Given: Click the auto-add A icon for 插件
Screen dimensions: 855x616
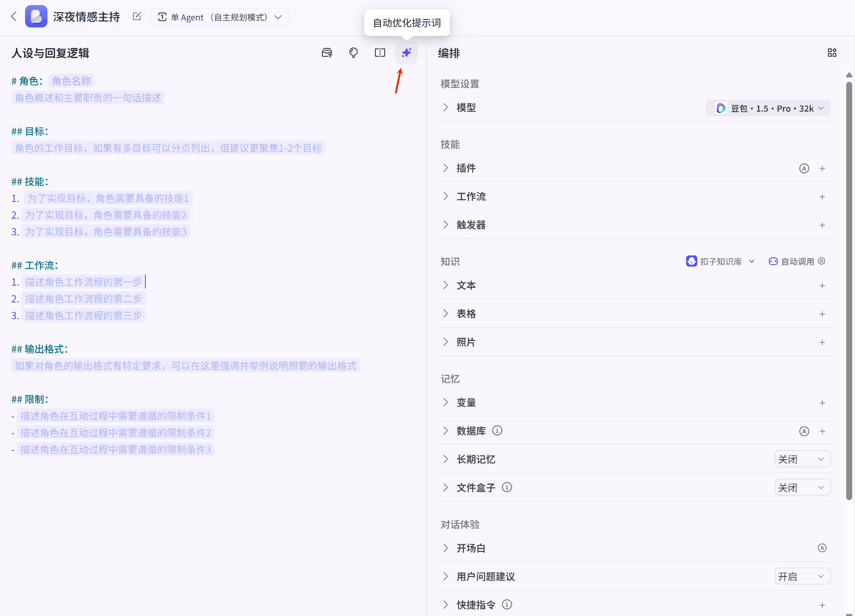Looking at the screenshot, I should [x=804, y=168].
